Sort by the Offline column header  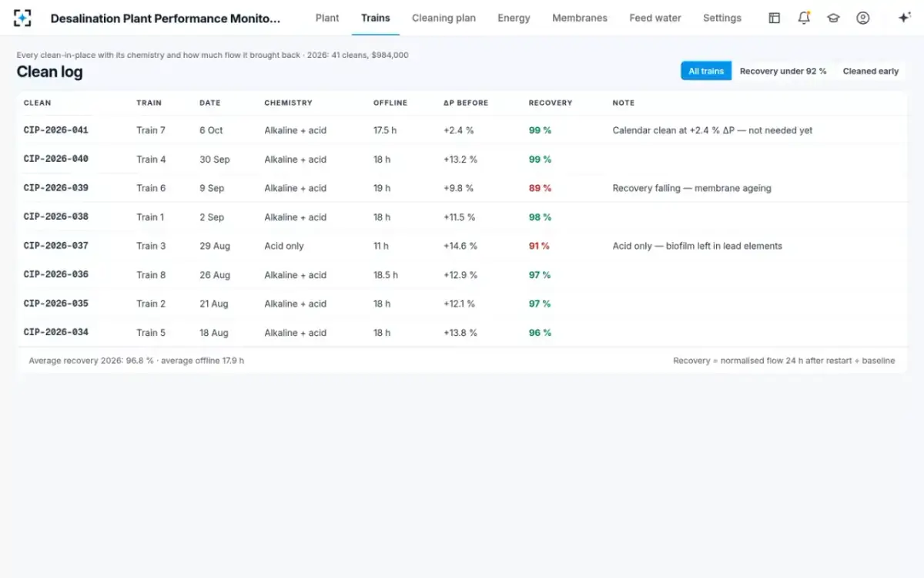click(x=390, y=102)
